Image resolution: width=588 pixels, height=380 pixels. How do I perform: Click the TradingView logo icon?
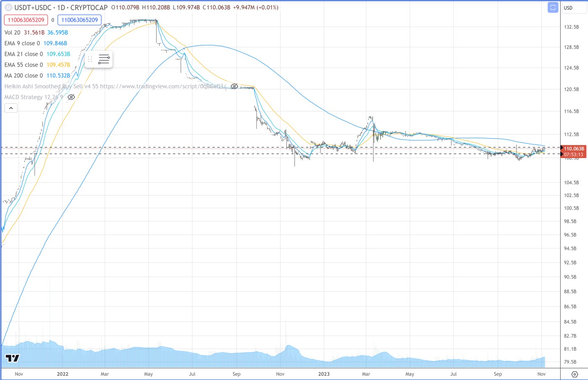(x=13, y=358)
